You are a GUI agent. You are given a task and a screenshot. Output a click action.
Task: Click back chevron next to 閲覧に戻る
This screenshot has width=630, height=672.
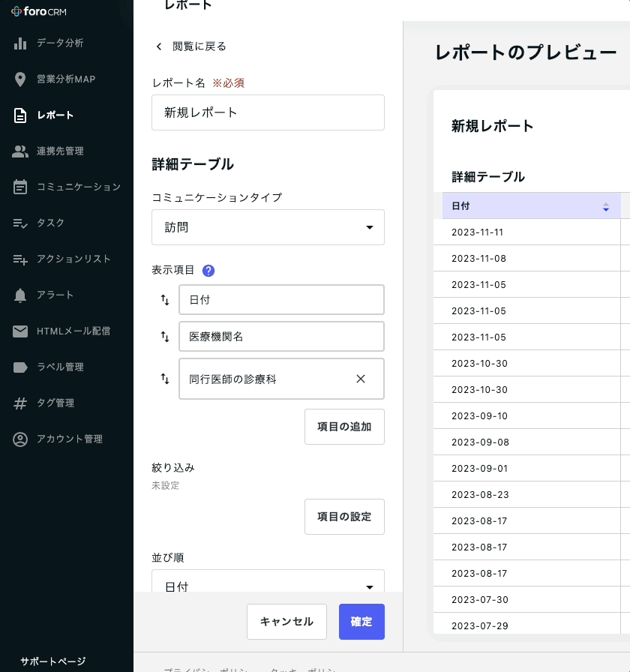[x=159, y=46]
